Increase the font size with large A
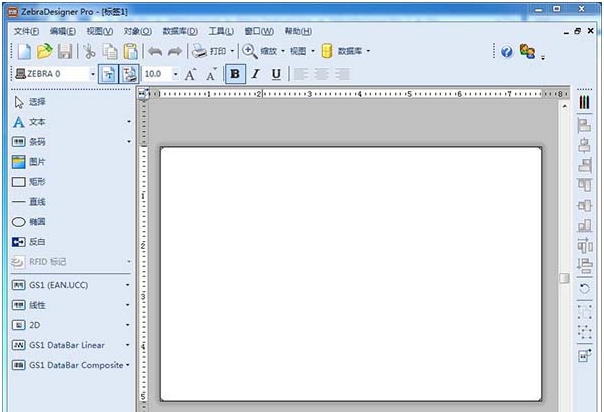 coord(190,74)
